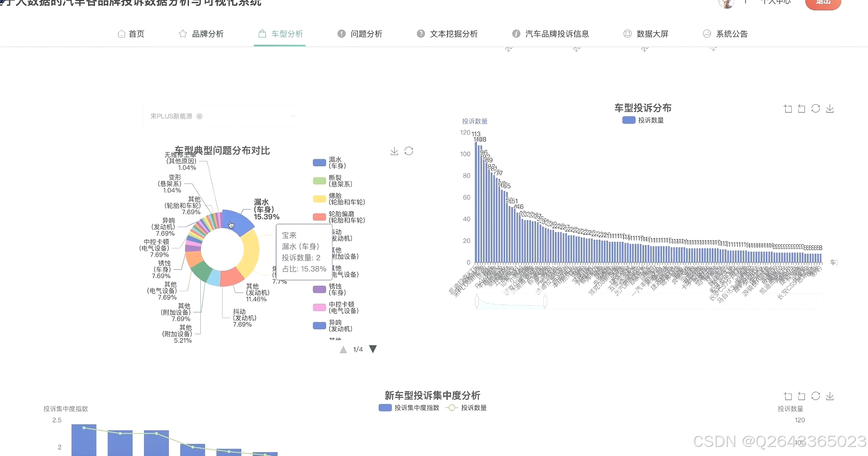Image resolution: width=868 pixels, height=456 pixels.
Task: Open the 首页 home tab
Action: pos(131,34)
